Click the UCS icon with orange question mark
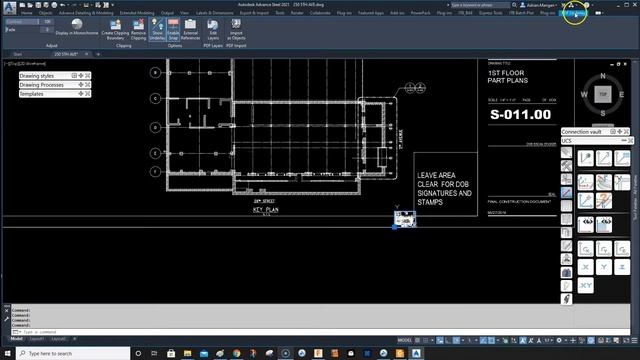The height and width of the screenshot is (360, 640). [604, 201]
